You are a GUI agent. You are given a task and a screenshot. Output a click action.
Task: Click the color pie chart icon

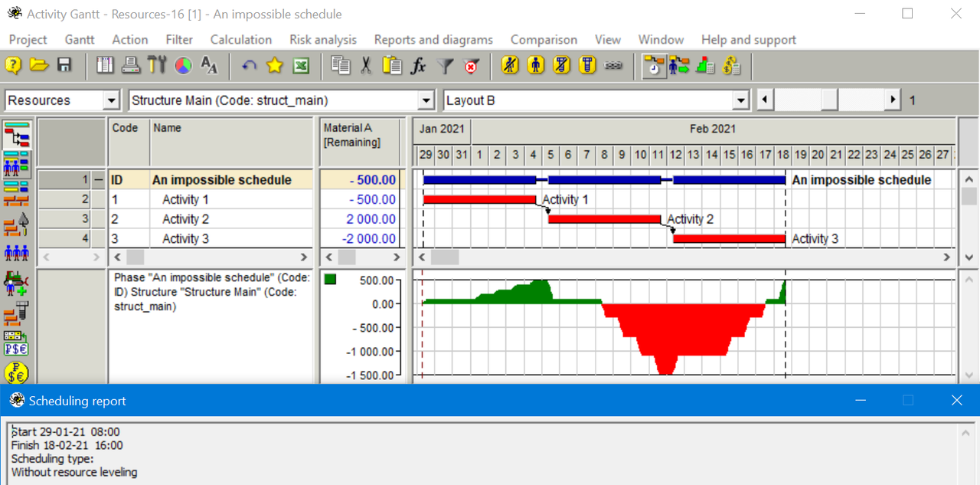coord(183,66)
